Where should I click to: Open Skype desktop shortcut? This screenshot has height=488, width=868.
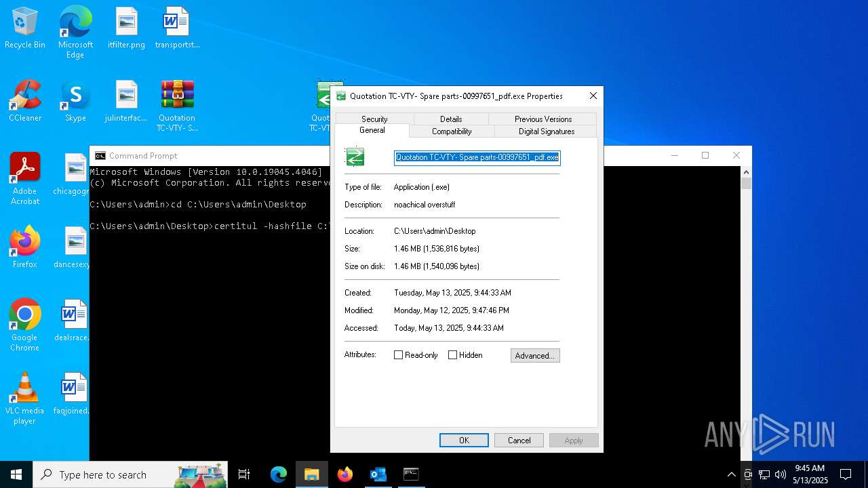(75, 101)
